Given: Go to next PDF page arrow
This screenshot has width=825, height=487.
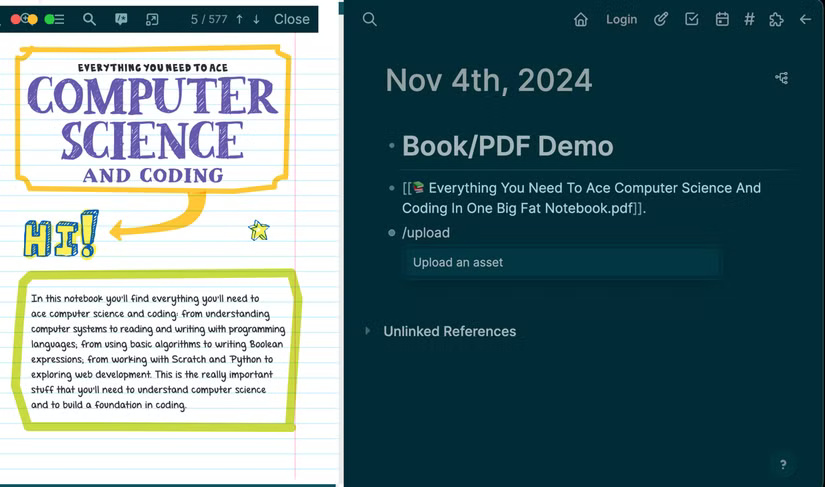Looking at the screenshot, I should pos(256,19).
